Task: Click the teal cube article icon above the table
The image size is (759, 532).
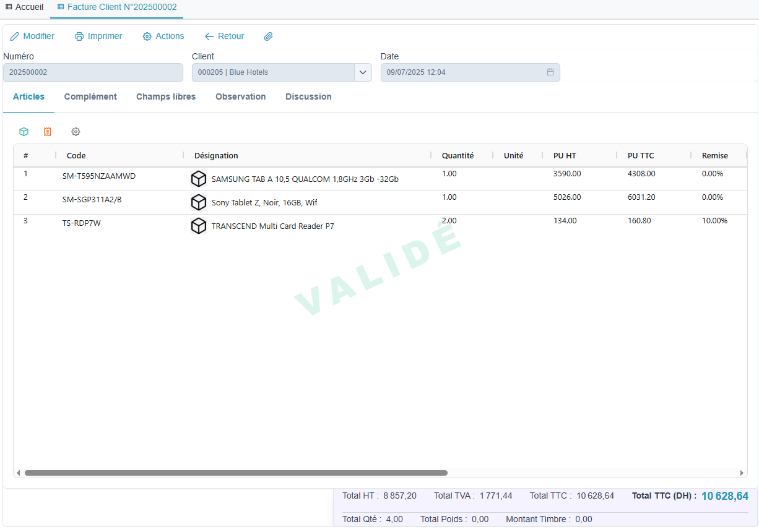Action: click(x=24, y=132)
